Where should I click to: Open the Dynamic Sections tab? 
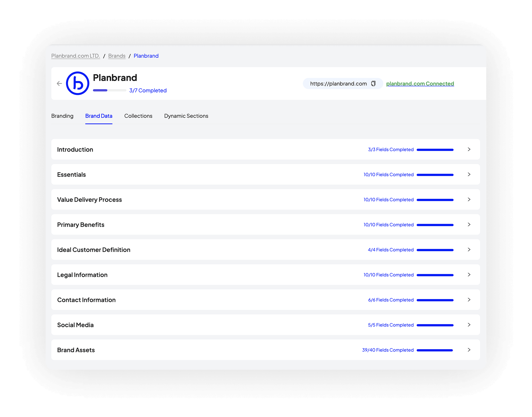point(186,116)
